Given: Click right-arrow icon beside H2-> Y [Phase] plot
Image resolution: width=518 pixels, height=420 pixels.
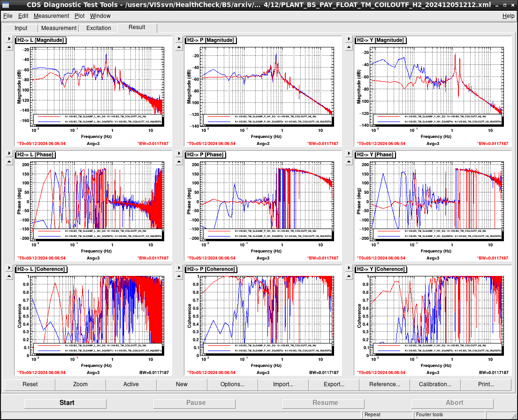Looking at the screenshot, I should [x=349, y=153].
